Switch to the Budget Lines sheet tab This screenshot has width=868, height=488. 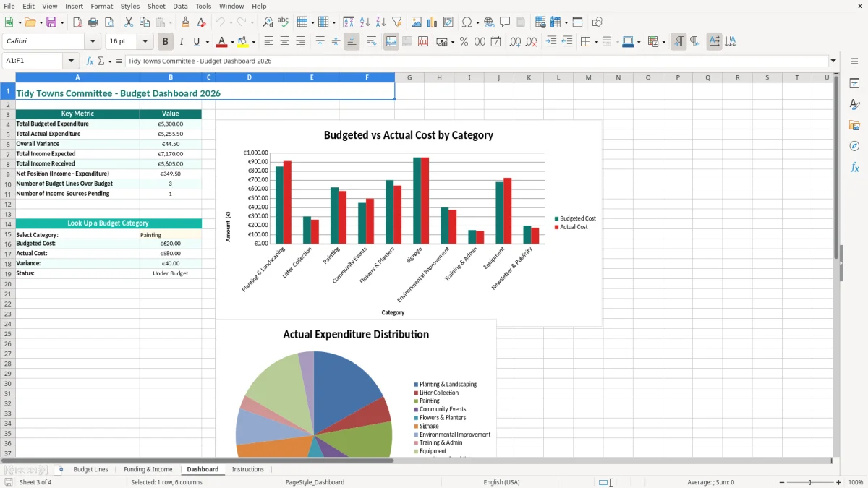coord(90,469)
